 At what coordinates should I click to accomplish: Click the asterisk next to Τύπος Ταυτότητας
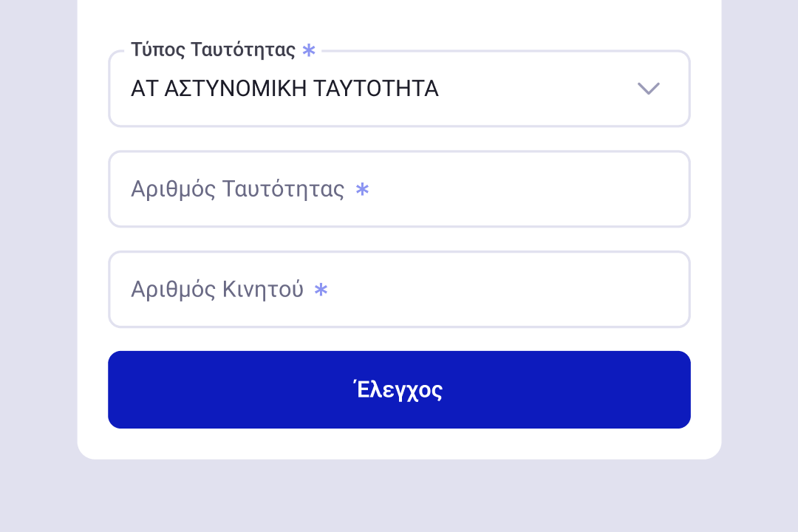click(309, 50)
